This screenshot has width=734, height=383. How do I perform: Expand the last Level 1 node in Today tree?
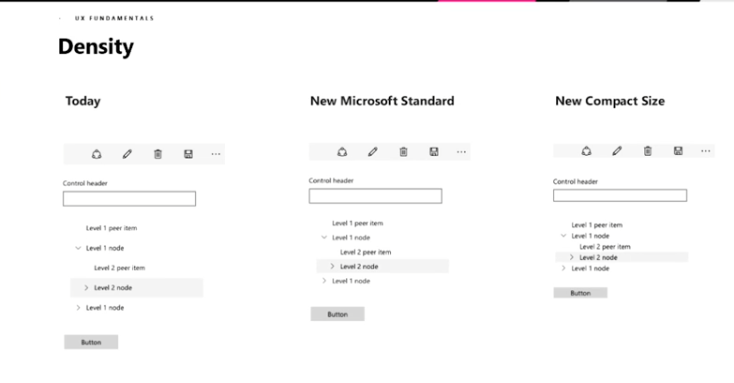[78, 308]
